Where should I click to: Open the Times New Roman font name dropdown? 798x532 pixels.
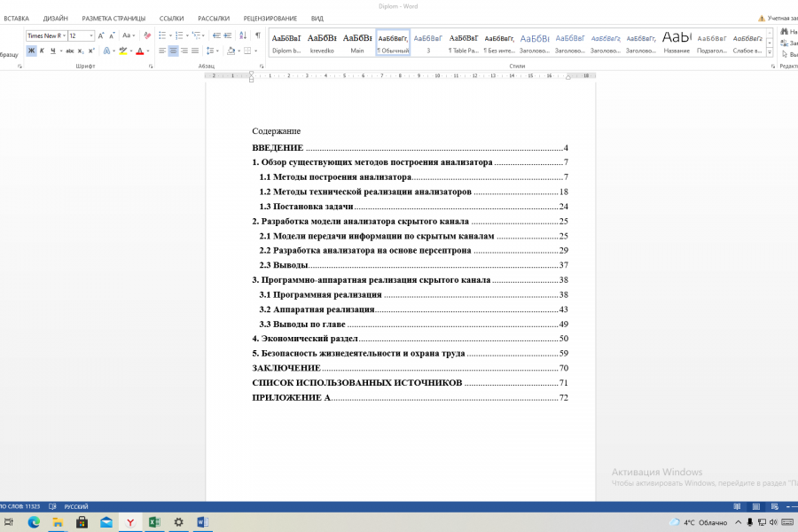64,35
